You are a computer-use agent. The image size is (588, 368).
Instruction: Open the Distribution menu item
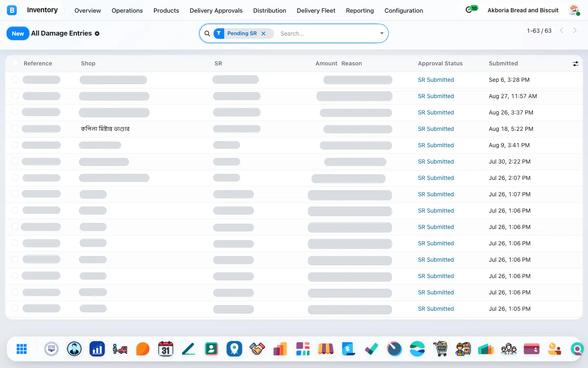(269, 11)
